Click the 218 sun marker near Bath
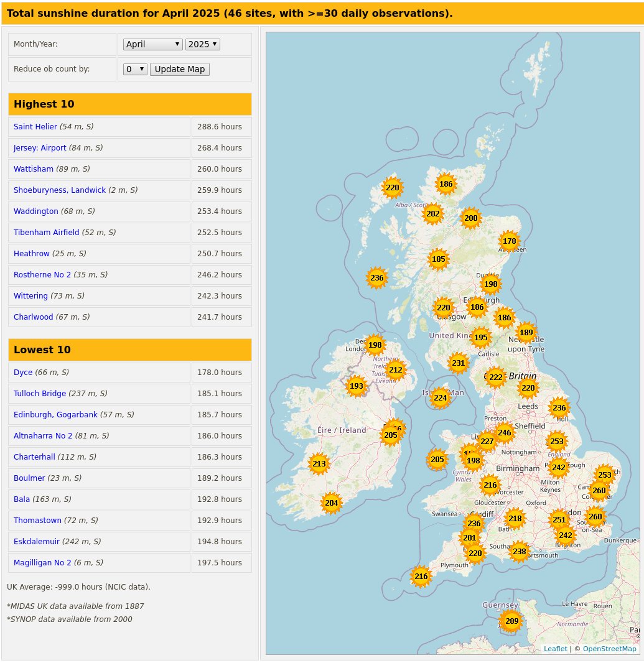This screenshot has height=663, width=644. click(x=515, y=517)
